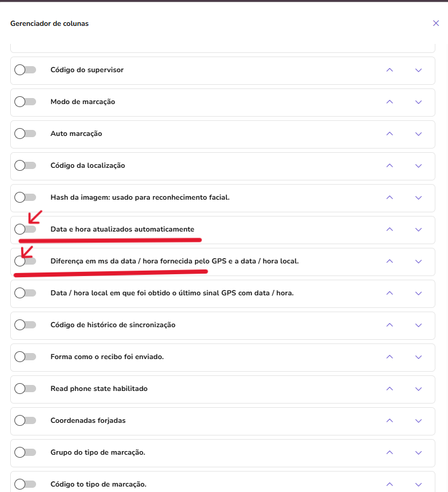Move 'Código de histórico de sincronização' up
448x492 pixels.
[390, 325]
